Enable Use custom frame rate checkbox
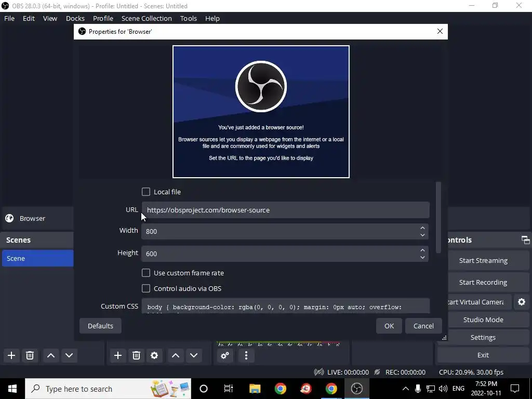The image size is (532, 399). 146,273
